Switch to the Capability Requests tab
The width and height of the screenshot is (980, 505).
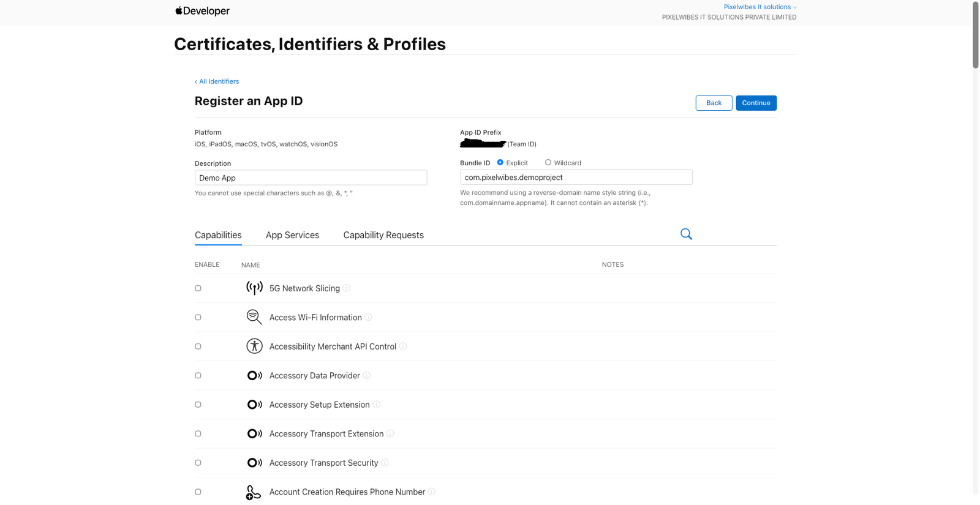[383, 235]
